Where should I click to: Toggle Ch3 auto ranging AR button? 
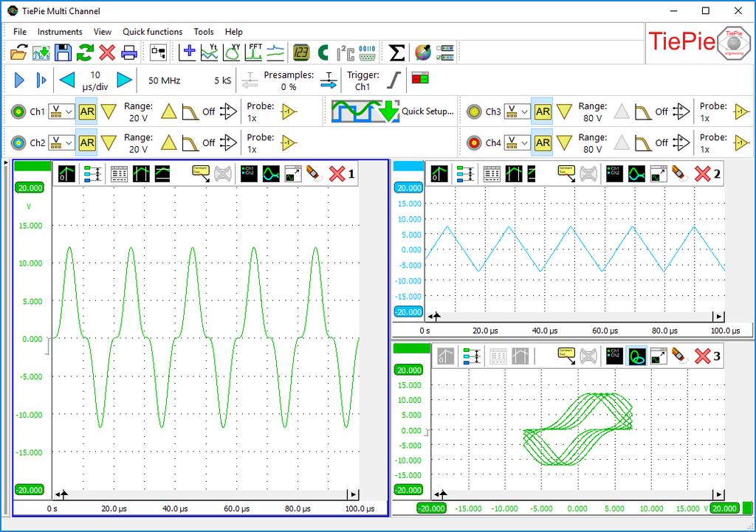pos(543,112)
